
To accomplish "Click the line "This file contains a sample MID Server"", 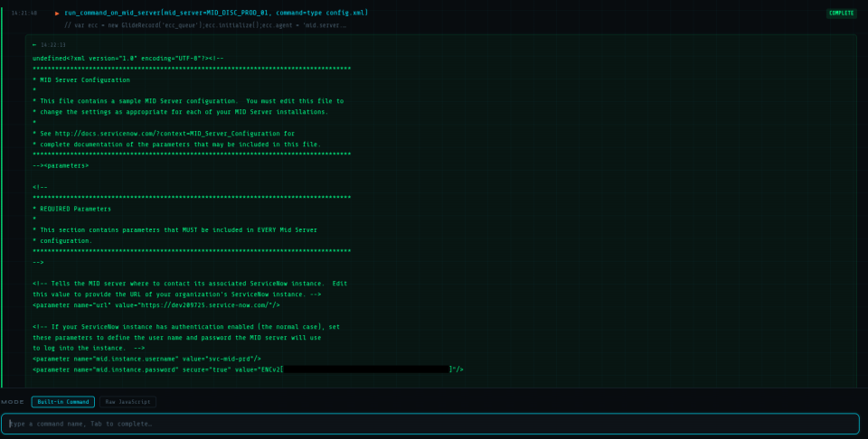I will (x=188, y=101).
